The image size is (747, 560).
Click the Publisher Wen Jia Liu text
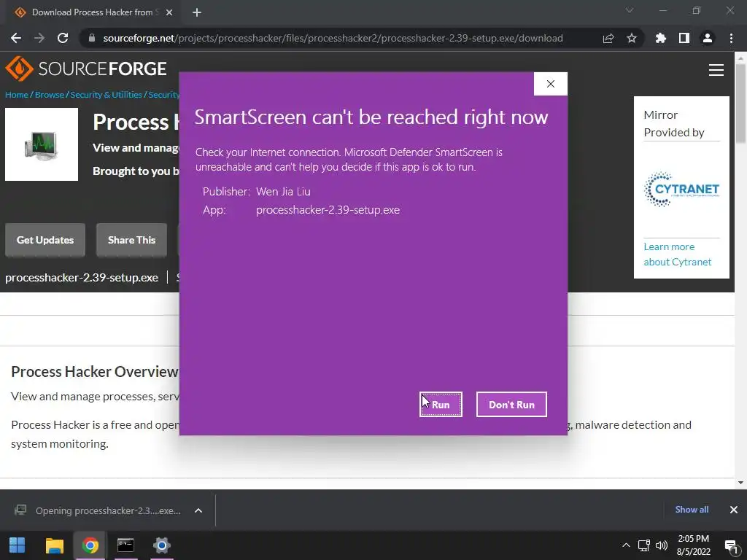click(x=257, y=192)
